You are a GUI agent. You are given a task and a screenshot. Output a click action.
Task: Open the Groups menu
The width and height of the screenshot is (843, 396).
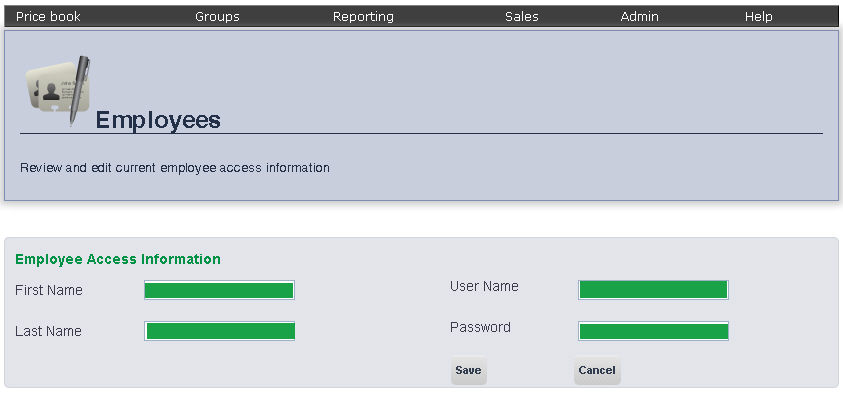coord(217,17)
